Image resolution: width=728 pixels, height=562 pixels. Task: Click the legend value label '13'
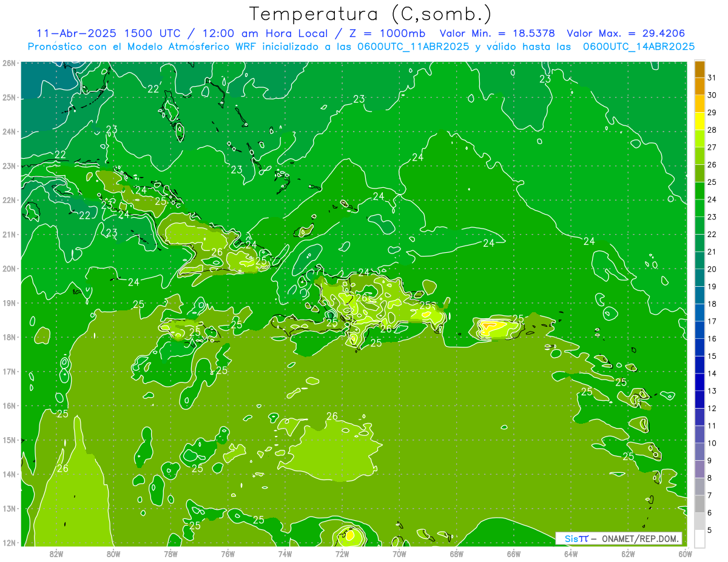[712, 391]
